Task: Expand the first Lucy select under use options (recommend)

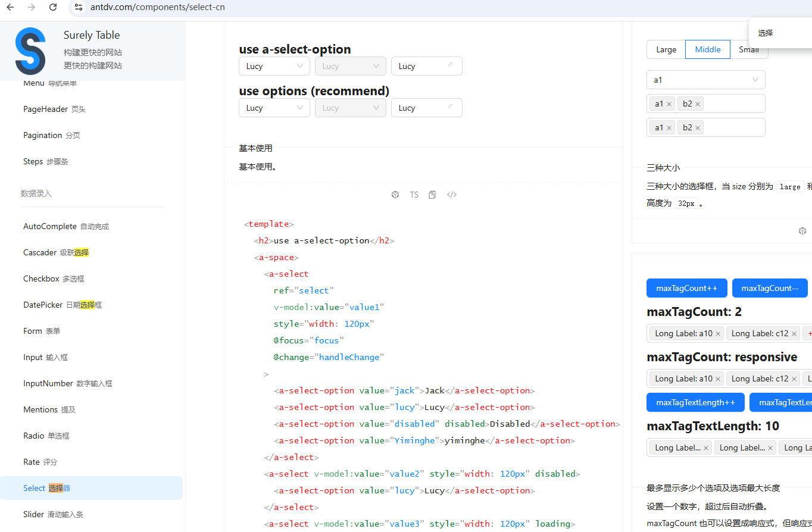Action: [x=274, y=108]
